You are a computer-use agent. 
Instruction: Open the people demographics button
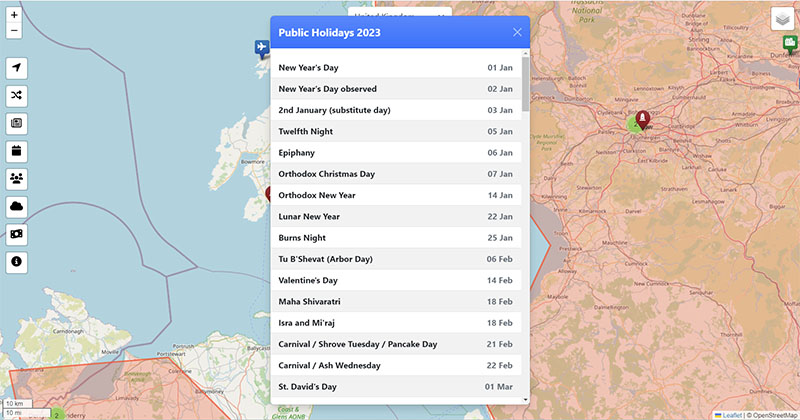click(16, 179)
